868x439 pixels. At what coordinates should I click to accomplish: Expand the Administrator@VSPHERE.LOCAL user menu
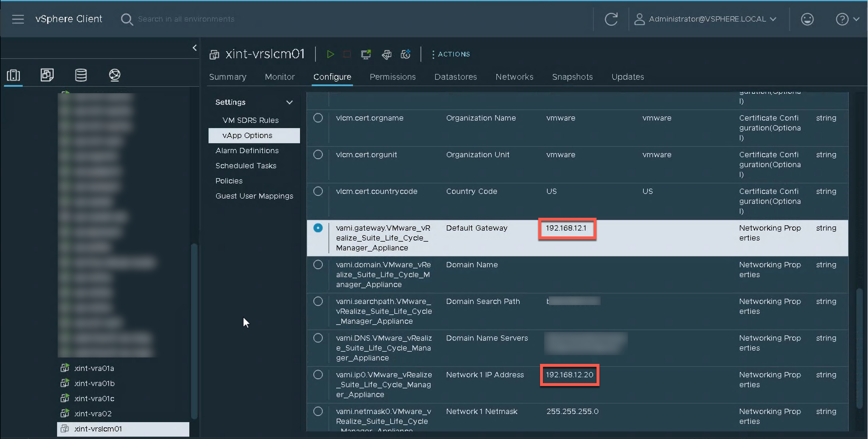pyautogui.click(x=705, y=19)
